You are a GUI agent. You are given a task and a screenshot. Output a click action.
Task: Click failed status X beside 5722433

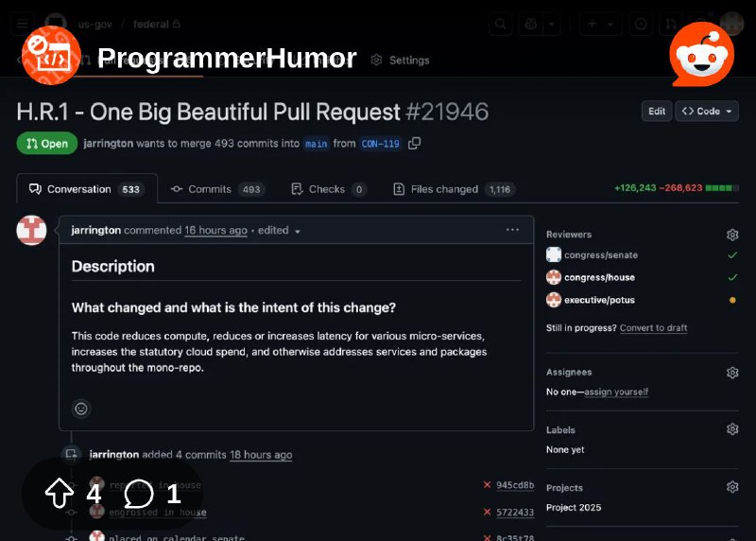(487, 512)
